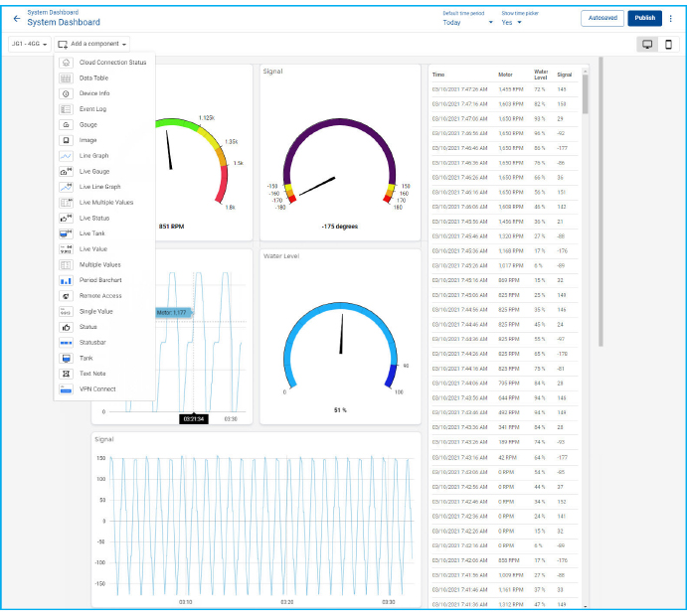Click the Live Status icon
Screen dimensions: 687x616
[66, 218]
